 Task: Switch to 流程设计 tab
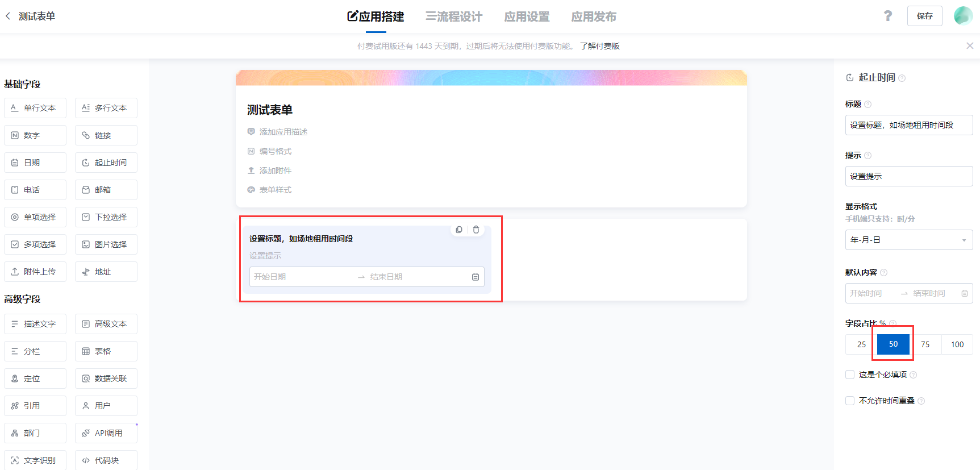(x=454, y=16)
